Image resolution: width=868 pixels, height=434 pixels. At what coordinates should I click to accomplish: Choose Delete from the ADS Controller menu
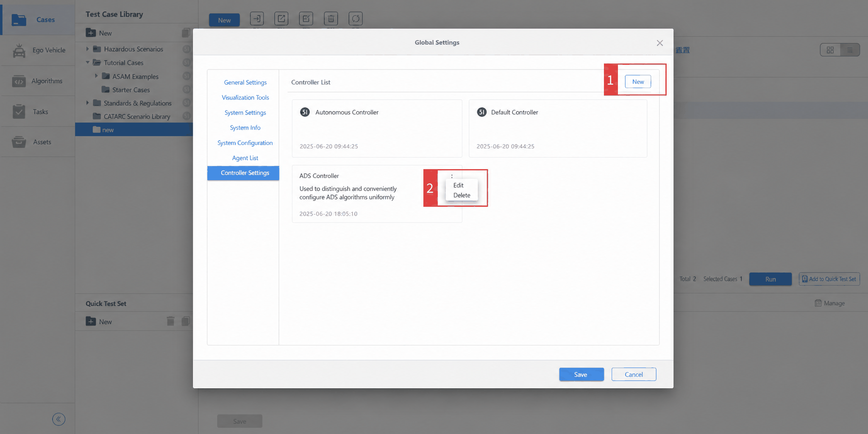(x=462, y=195)
